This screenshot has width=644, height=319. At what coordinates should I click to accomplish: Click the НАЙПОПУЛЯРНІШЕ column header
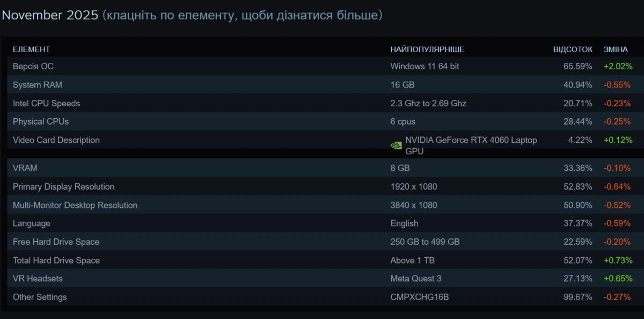(x=427, y=49)
